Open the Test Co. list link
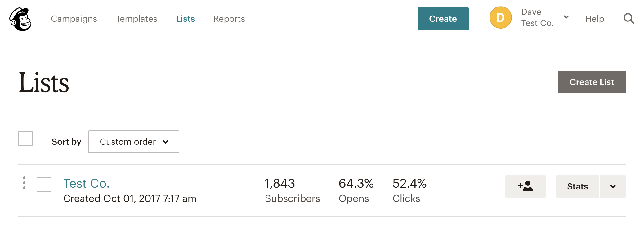 pyautogui.click(x=86, y=183)
